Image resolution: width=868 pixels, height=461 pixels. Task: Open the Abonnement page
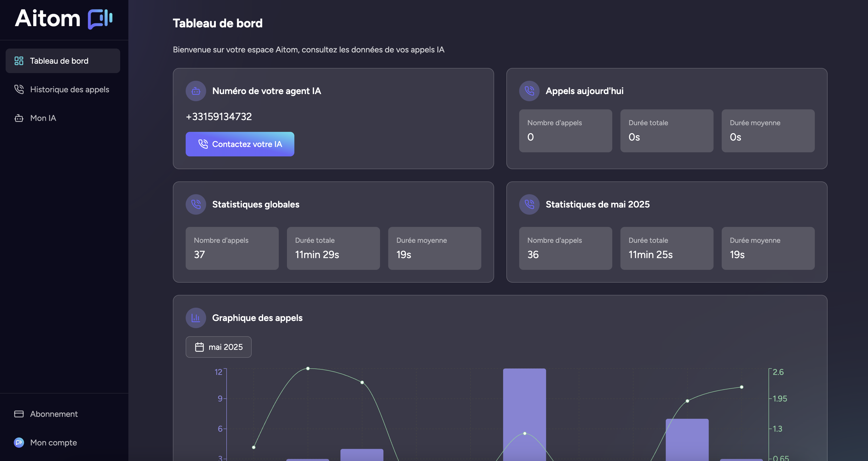(x=63, y=414)
